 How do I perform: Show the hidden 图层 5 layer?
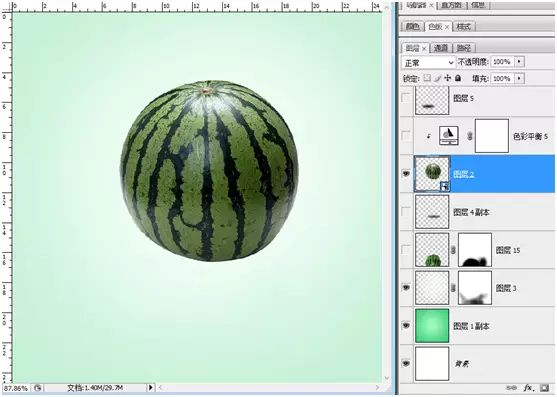406,98
